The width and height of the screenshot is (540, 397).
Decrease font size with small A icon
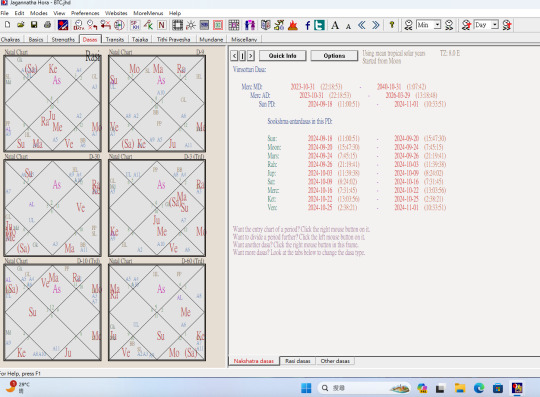pyautogui.click(x=348, y=26)
